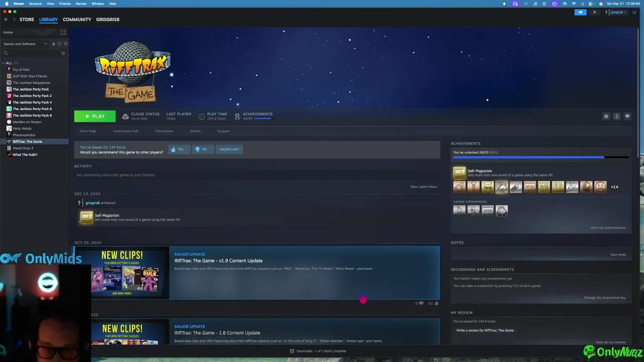Open the GRISGRIS8 profile tab
This screenshot has width=644, height=362.
(x=108, y=20)
